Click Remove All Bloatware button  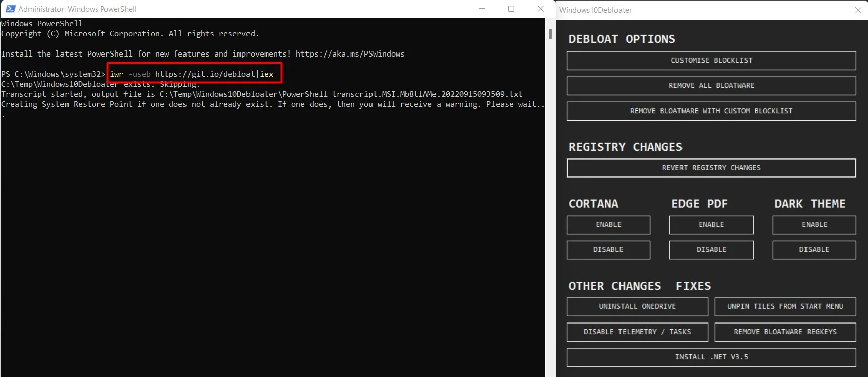click(x=711, y=86)
